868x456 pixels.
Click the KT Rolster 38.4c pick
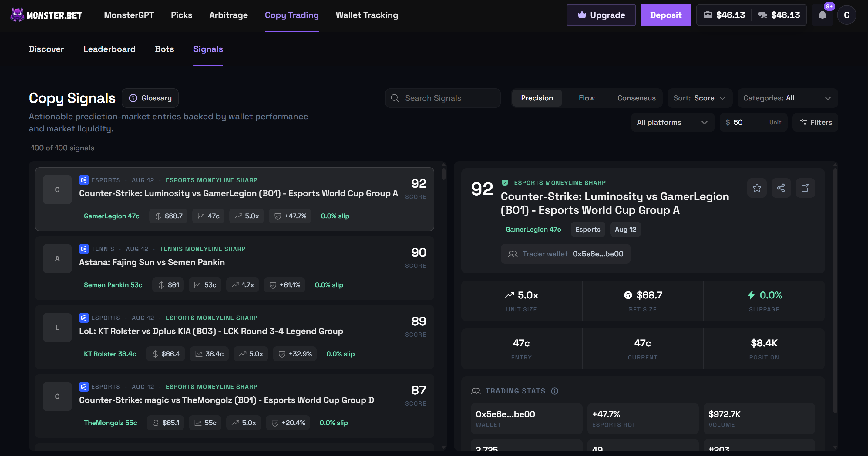[110, 354]
